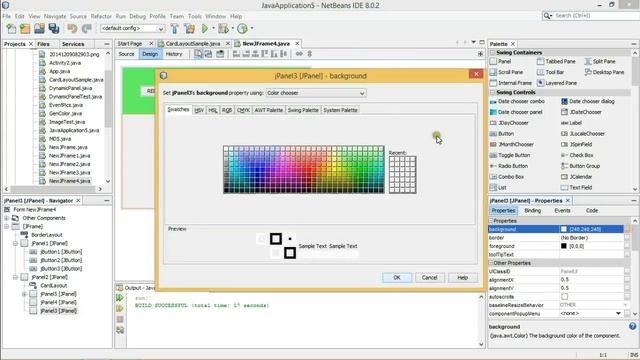Switch to the AWT Palette tab
Screen dimensions: 640x360
[x=268, y=110]
